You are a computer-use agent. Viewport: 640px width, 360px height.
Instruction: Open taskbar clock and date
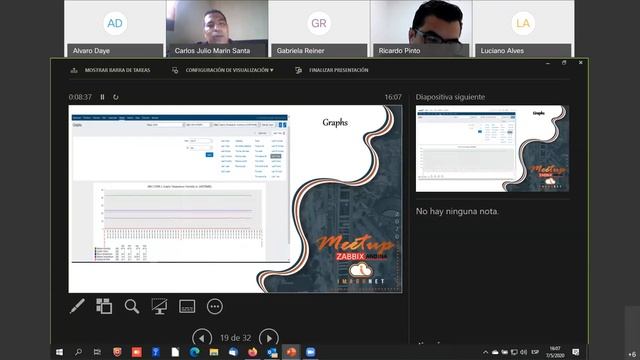555,352
